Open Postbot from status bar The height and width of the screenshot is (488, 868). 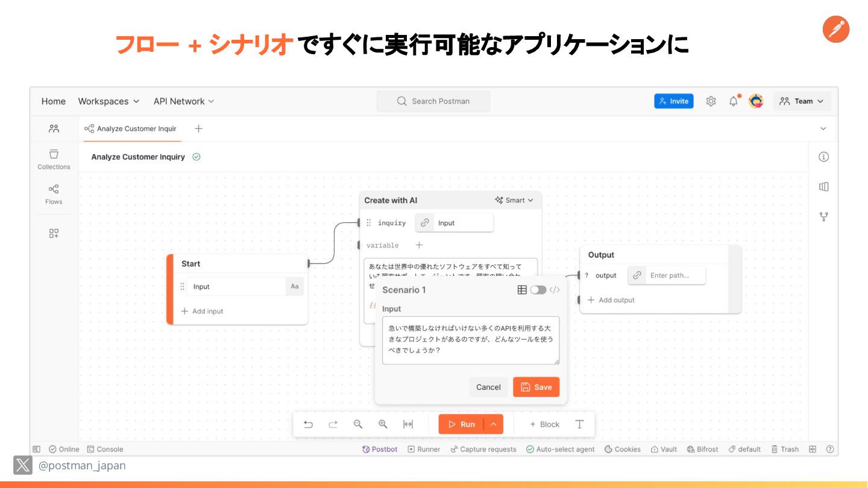pyautogui.click(x=380, y=449)
